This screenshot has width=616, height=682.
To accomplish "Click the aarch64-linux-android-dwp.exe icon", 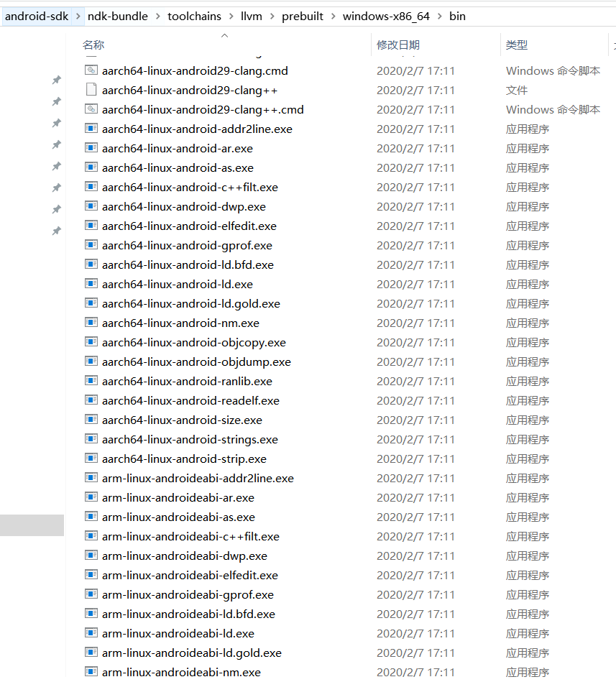I will point(91,206).
